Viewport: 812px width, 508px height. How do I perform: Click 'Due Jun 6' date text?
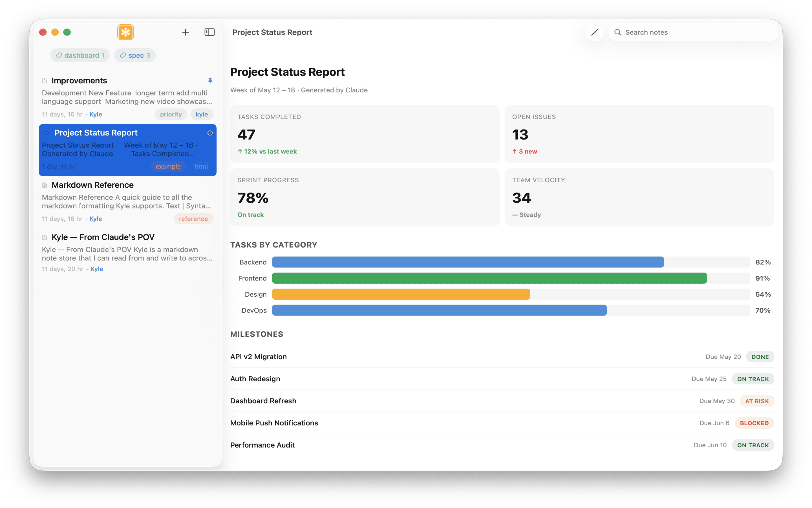click(714, 423)
